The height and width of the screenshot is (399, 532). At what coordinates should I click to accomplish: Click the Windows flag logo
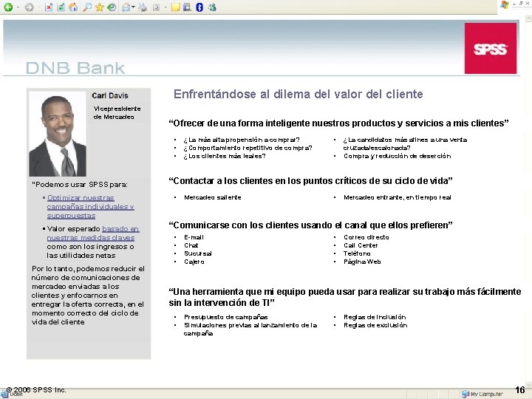[505, 4]
